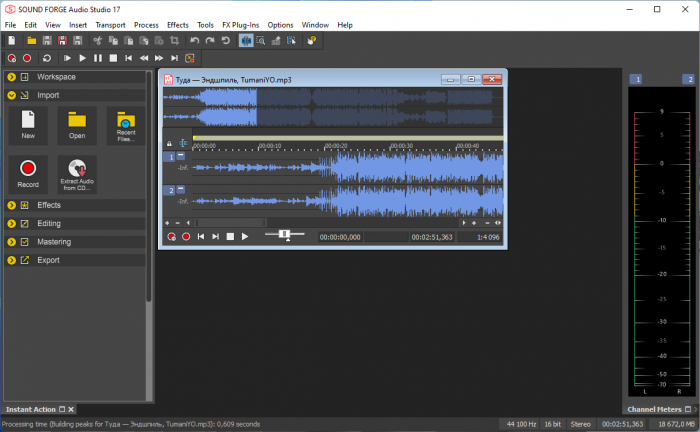
Task: Click the yellow Open folder toolbar icon
Action: 32,41
